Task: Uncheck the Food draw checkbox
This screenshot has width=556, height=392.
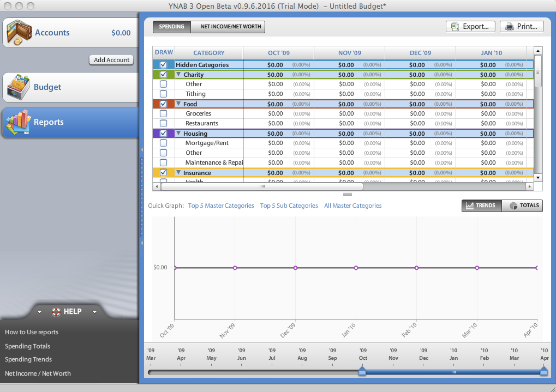Action: tap(164, 104)
